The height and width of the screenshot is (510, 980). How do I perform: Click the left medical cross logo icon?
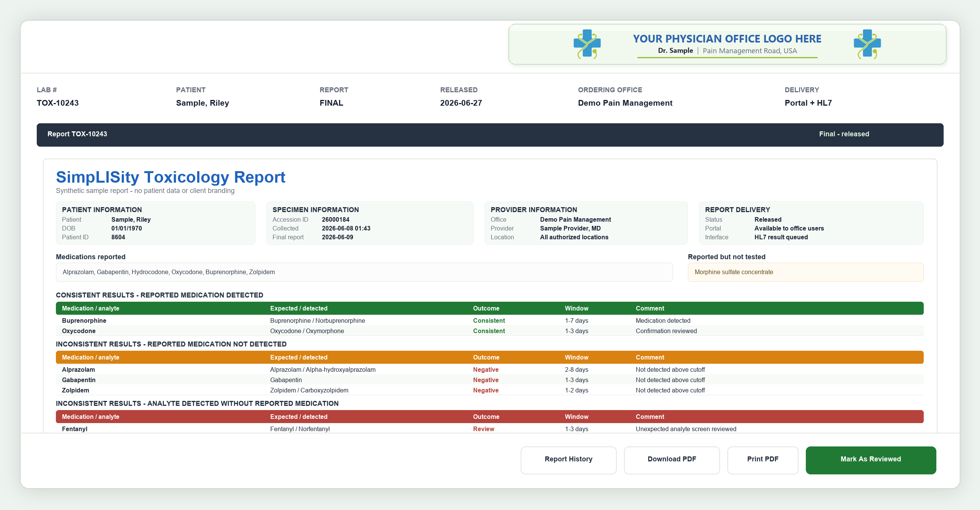point(587,44)
